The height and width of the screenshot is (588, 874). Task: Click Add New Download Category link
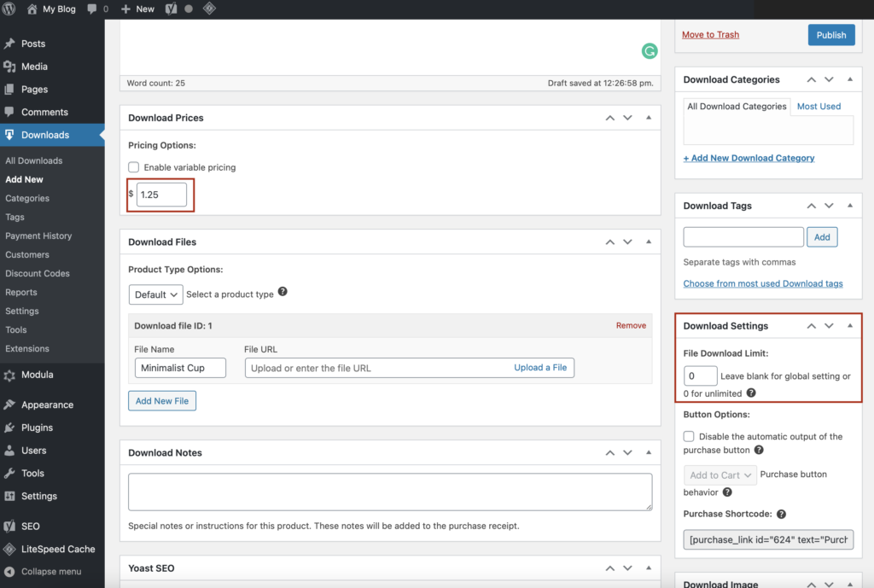click(749, 158)
